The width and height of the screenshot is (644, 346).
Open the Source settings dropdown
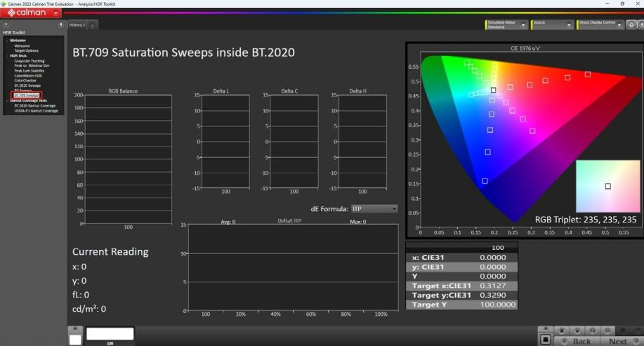point(552,25)
